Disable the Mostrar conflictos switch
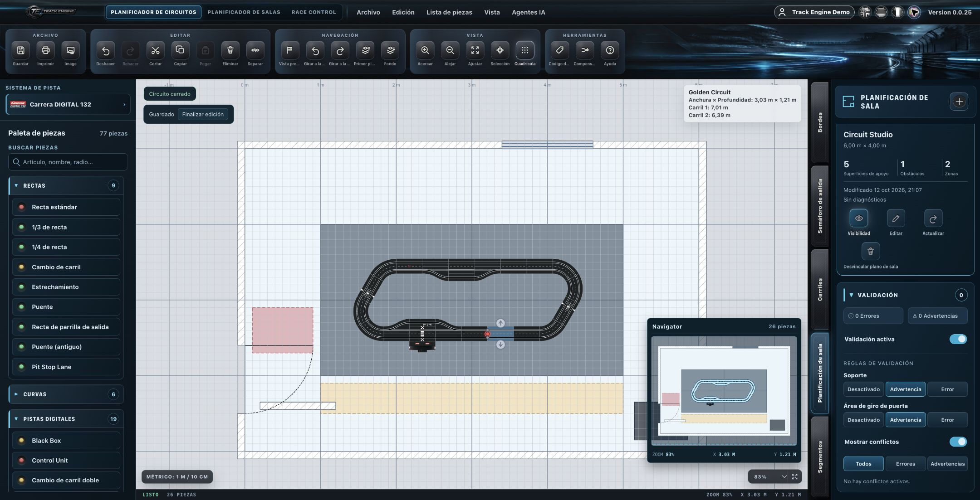 tap(958, 442)
